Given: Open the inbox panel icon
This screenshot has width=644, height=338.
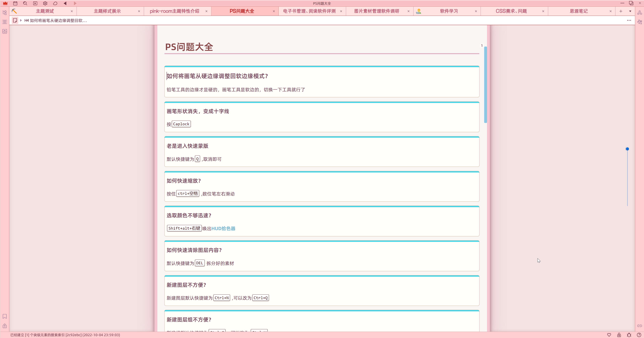Looking at the screenshot, I should click(5, 31).
